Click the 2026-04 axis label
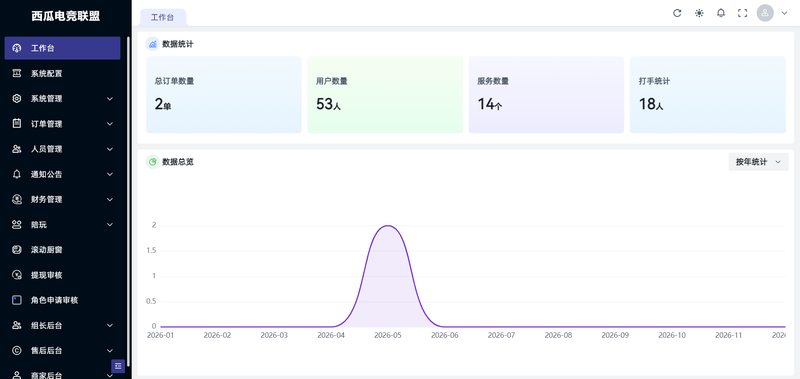The height and width of the screenshot is (379, 800). (331, 335)
